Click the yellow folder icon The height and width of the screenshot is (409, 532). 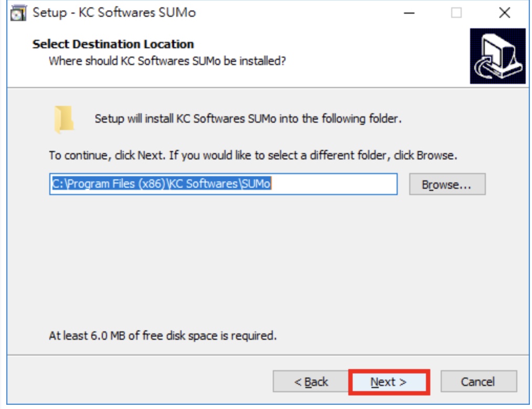(x=64, y=119)
